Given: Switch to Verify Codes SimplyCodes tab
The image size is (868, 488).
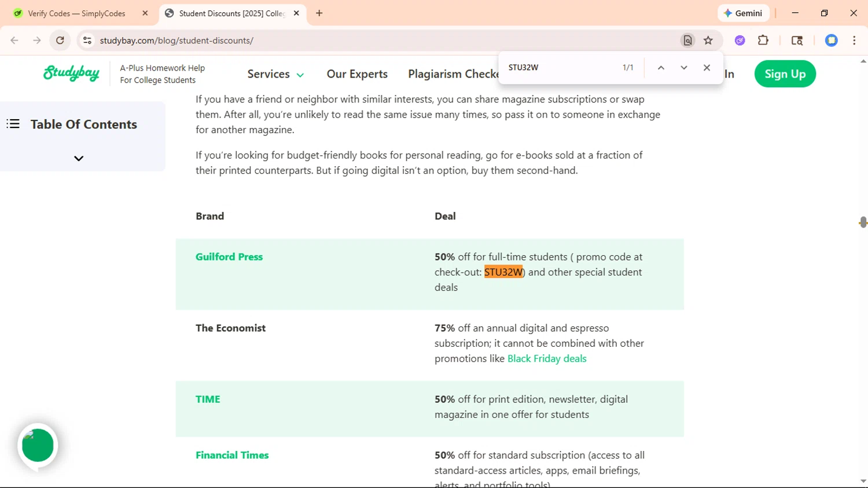Looking at the screenshot, I should point(76,13).
